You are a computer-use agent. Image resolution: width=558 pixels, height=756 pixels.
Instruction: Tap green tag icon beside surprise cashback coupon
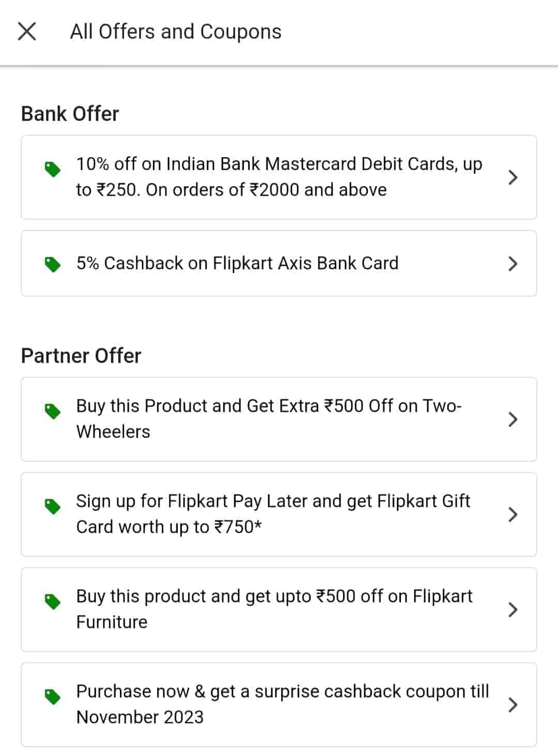(x=53, y=697)
